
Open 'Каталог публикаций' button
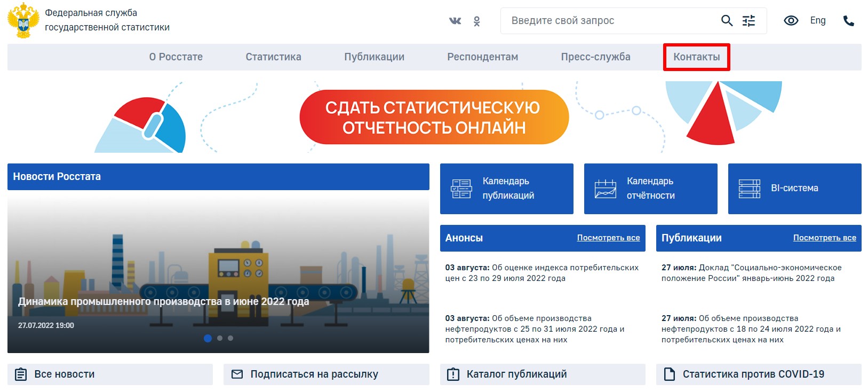tap(543, 374)
